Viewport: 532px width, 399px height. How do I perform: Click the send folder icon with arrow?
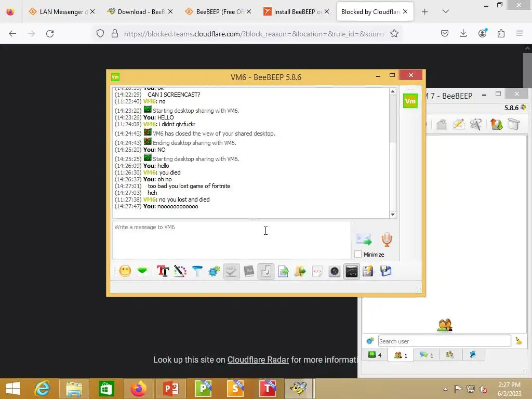300,271
